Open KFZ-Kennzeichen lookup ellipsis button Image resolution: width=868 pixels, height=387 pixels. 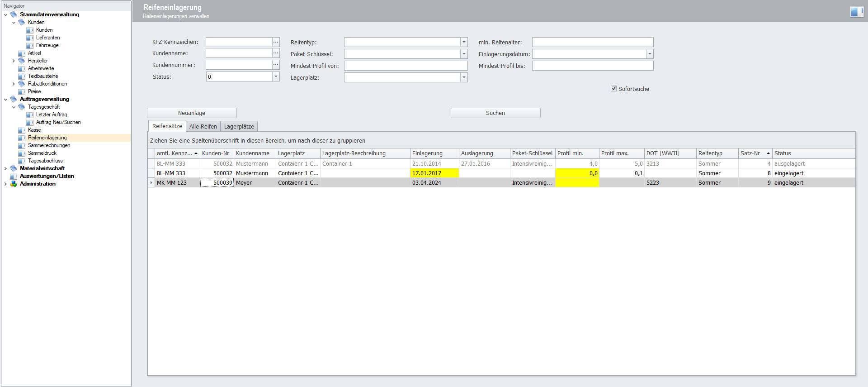276,42
